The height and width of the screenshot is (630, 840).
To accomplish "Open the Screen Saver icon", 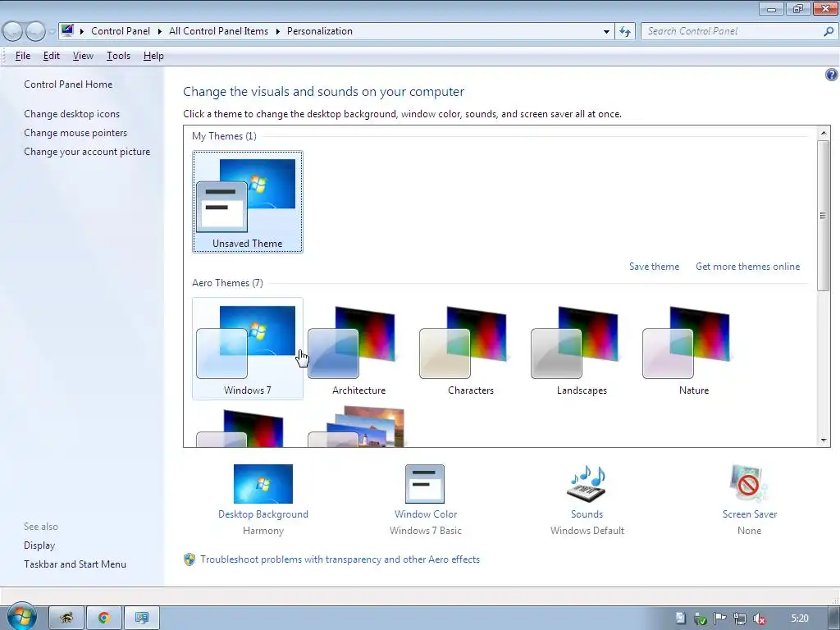I will pyautogui.click(x=749, y=484).
